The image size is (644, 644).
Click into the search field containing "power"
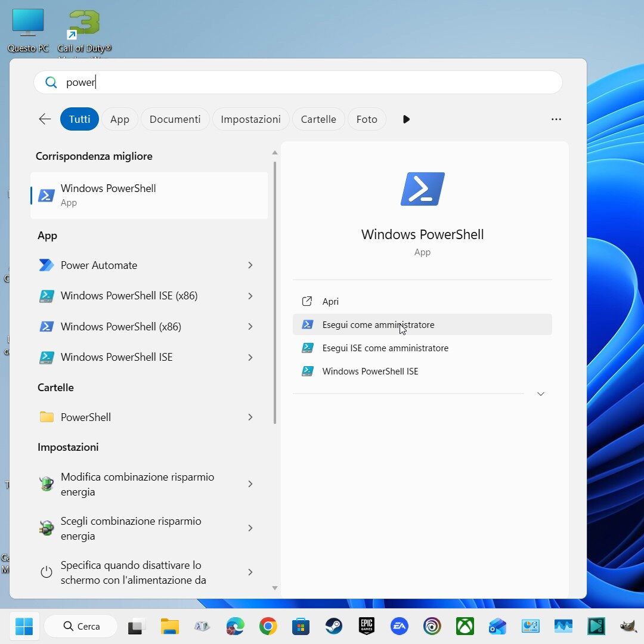coord(298,82)
